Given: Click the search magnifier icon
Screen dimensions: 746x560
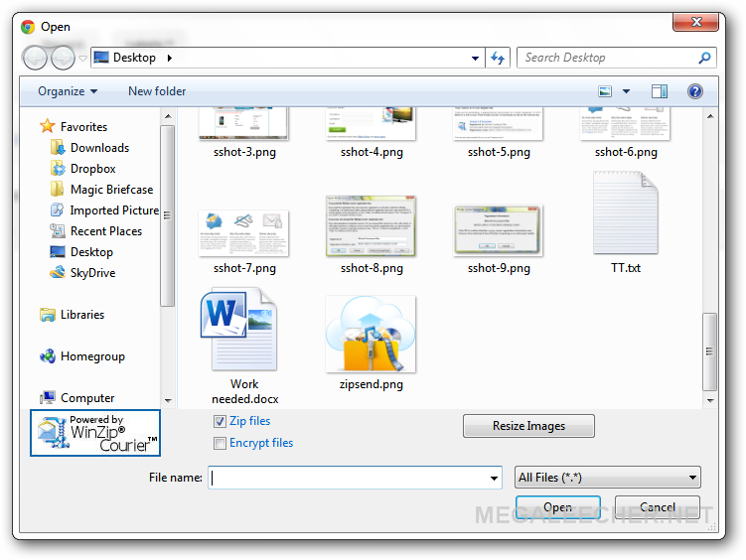Looking at the screenshot, I should point(704,58).
